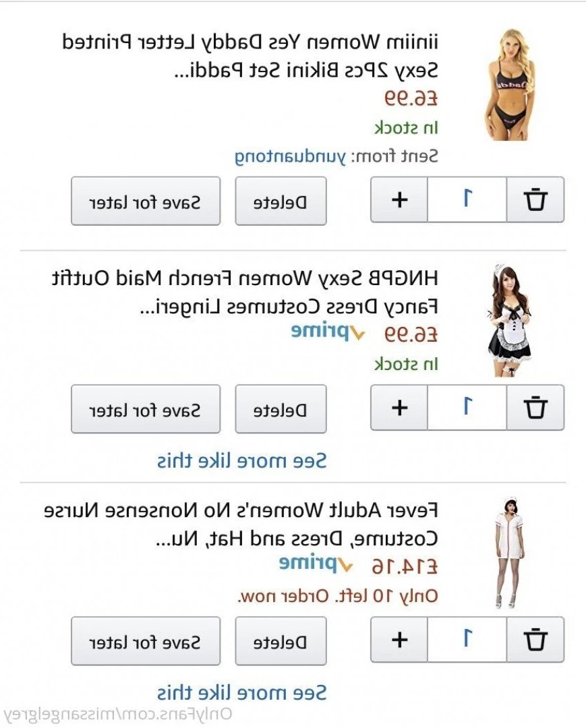Increase quantity of French Maid Outfit
This screenshot has width=586, height=728.
coord(399,408)
